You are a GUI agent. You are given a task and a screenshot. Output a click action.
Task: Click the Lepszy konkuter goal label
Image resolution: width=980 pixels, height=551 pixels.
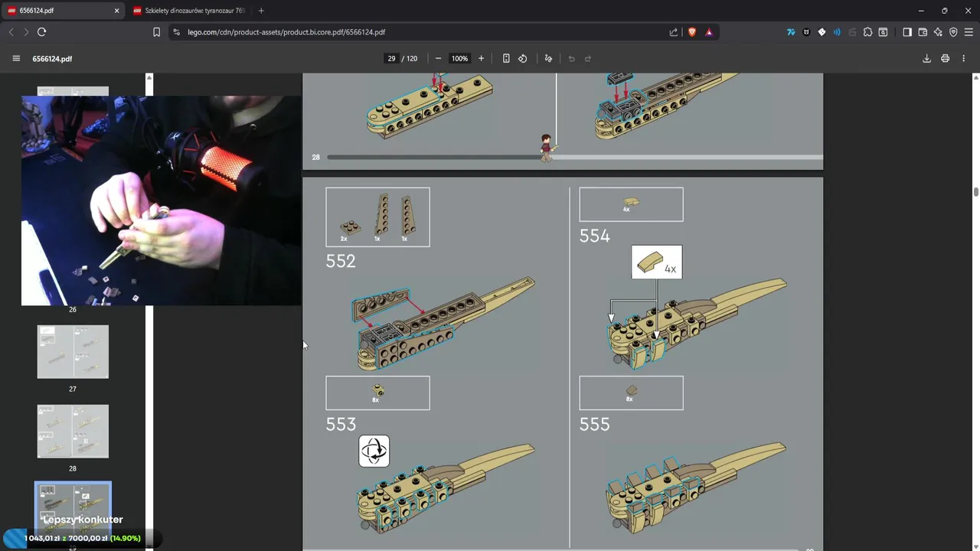[x=83, y=520]
